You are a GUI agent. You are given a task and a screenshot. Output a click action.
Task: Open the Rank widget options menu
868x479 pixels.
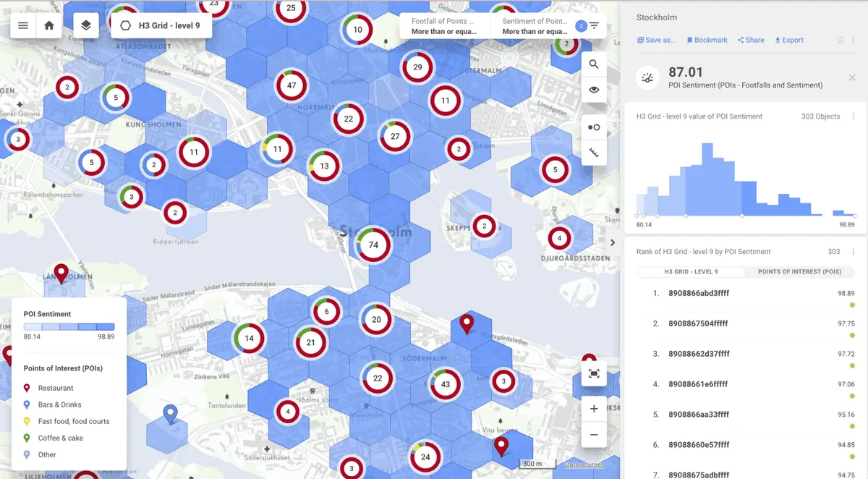(854, 252)
